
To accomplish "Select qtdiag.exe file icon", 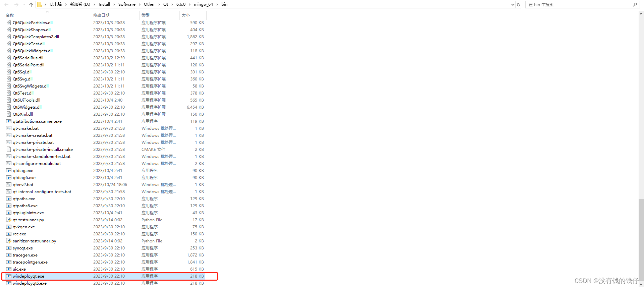I will (x=9, y=170).
